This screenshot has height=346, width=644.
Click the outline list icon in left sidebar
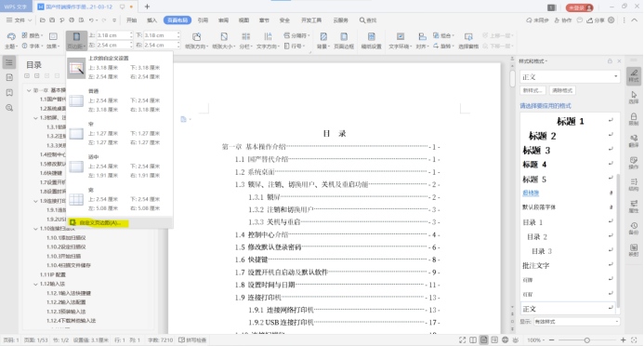pyautogui.click(x=9, y=62)
